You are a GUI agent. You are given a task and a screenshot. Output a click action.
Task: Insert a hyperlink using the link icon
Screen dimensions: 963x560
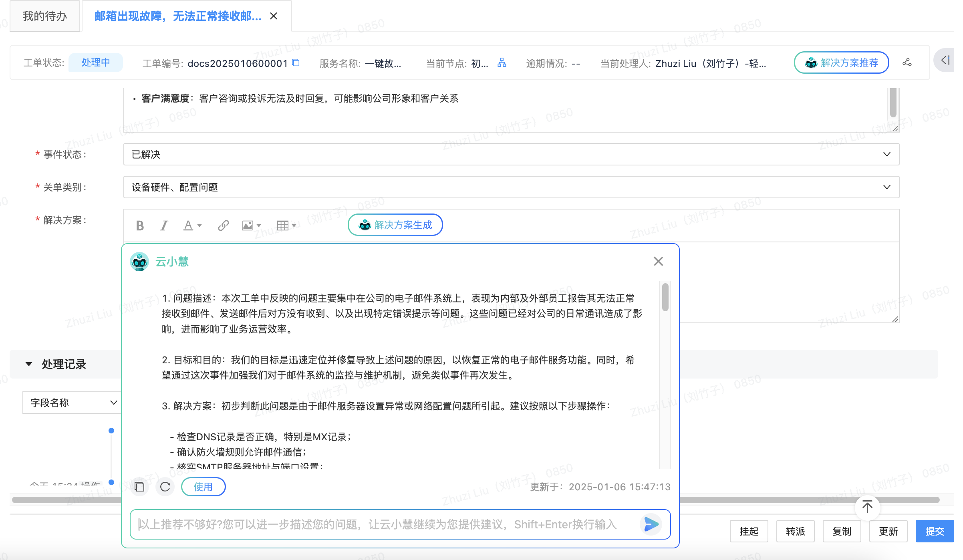(223, 225)
